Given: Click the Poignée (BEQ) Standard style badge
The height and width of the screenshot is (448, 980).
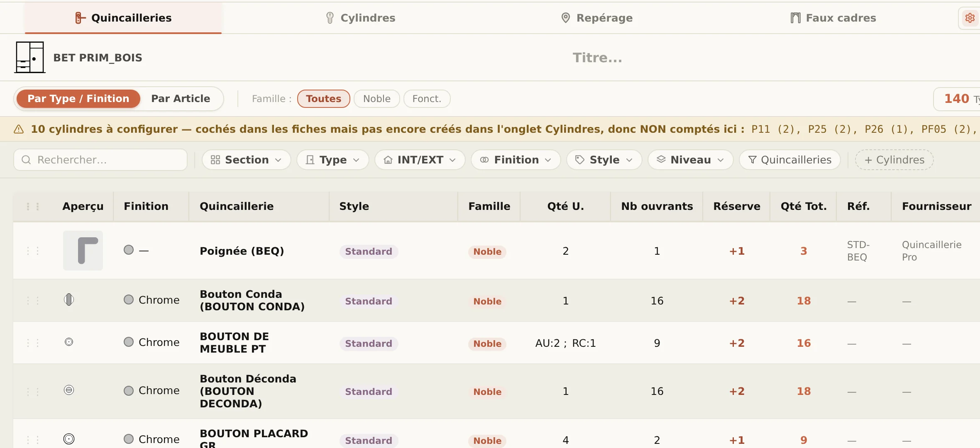Looking at the screenshot, I should click(369, 251).
